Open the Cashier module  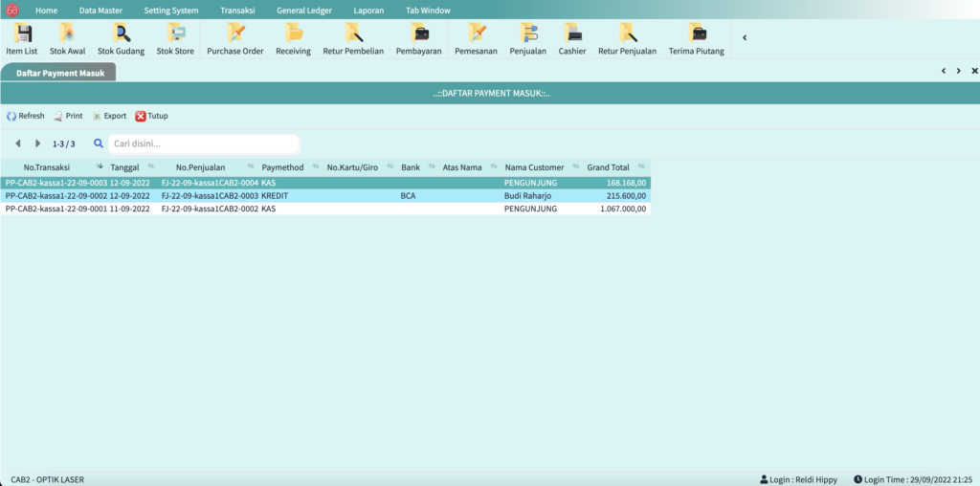coord(572,38)
